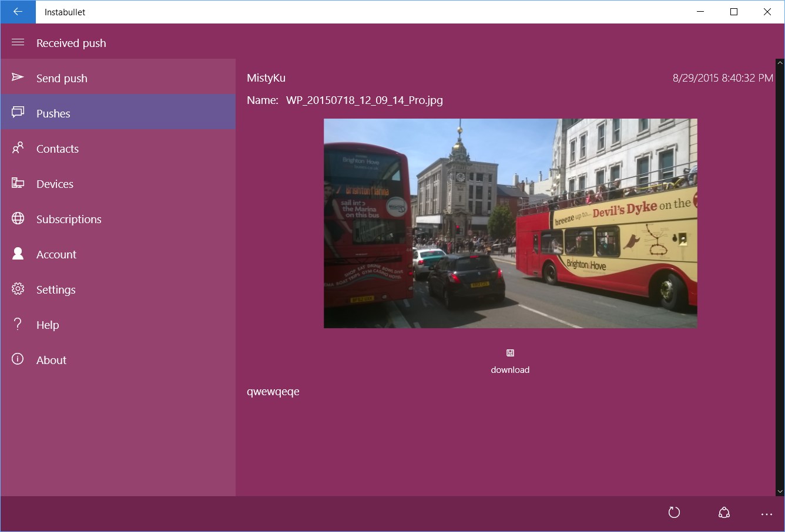785x532 pixels.
Task: Click the save icon above the download label
Action: pyautogui.click(x=509, y=353)
